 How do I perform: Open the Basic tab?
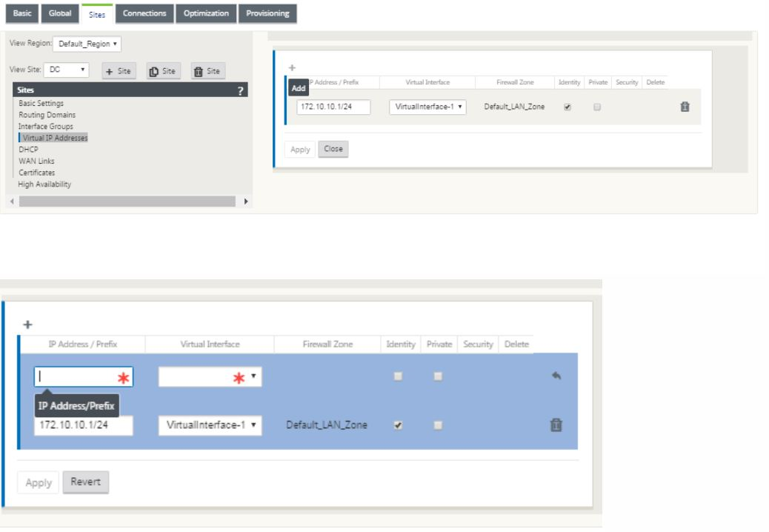click(x=22, y=13)
